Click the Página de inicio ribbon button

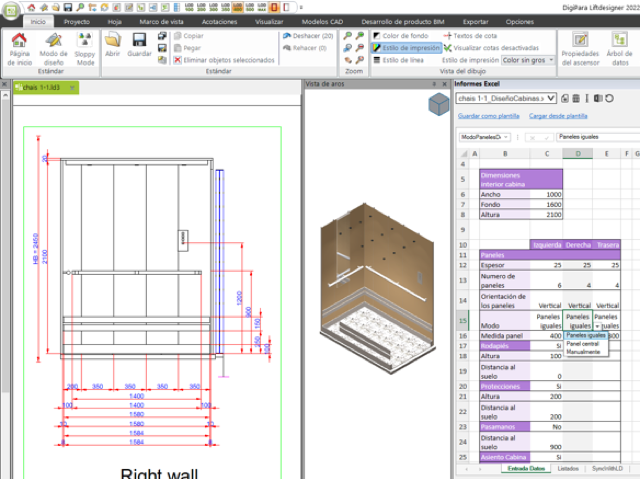19,49
